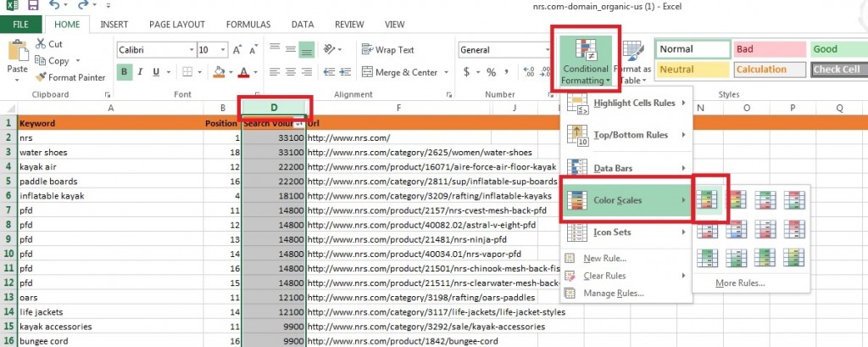Switch to the PAGE LAYOUT tab
This screenshot has height=347, width=868.
click(177, 25)
